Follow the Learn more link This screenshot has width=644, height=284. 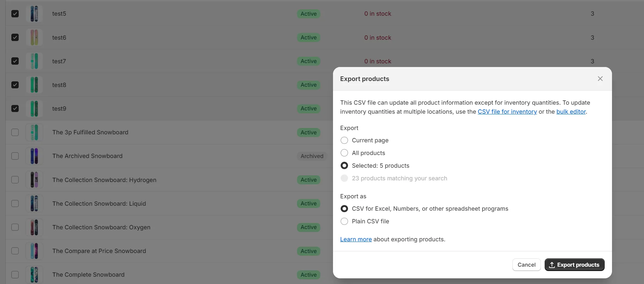[356, 239]
